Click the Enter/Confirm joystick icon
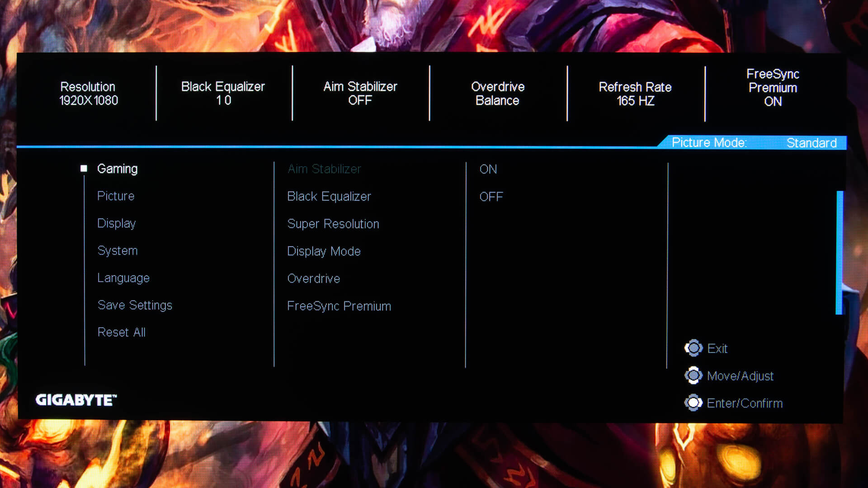This screenshot has height=488, width=868. pos(693,403)
